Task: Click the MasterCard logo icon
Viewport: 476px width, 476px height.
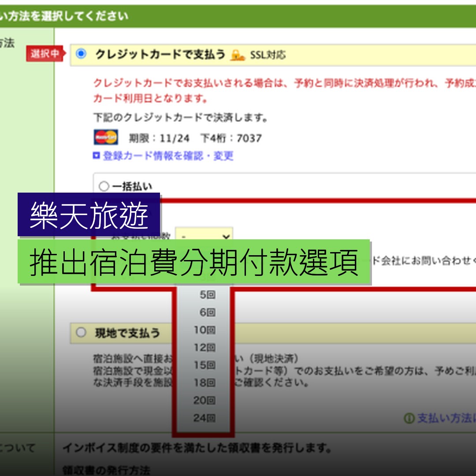Action: pos(106,137)
